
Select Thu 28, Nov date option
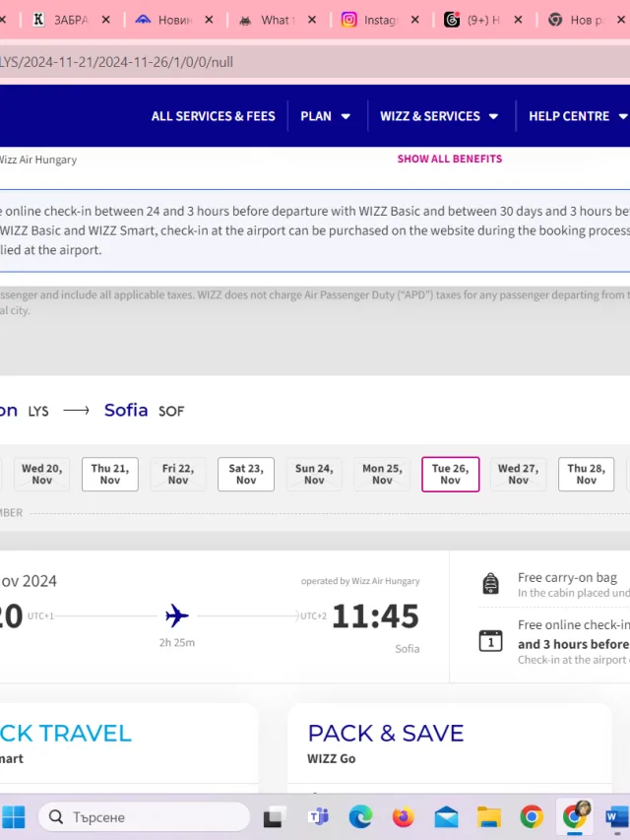tap(586, 474)
